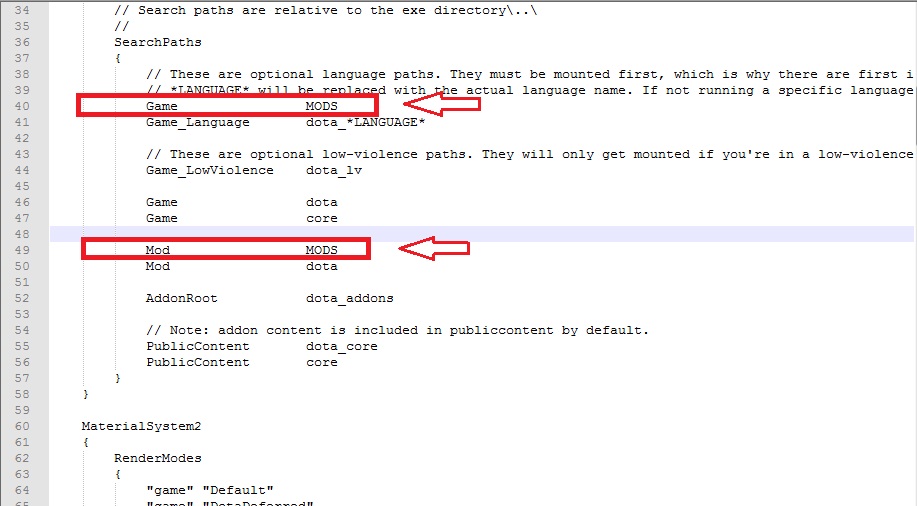The width and height of the screenshot is (917, 506).
Task: Click the 'Game' key on line 47
Action: (162, 218)
